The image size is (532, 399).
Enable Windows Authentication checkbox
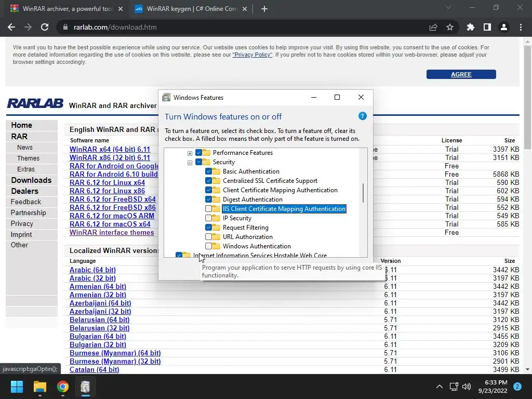(209, 246)
